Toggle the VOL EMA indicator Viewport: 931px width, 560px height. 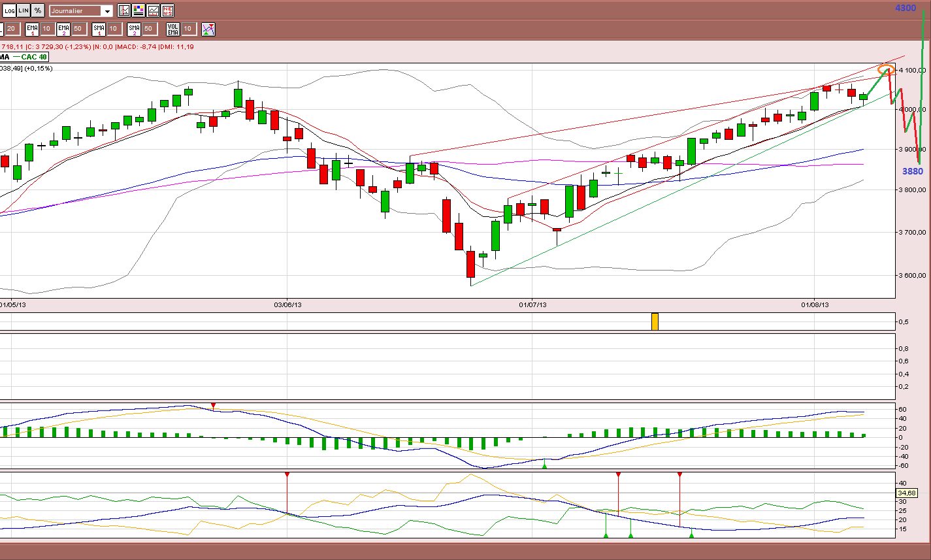coord(173,29)
